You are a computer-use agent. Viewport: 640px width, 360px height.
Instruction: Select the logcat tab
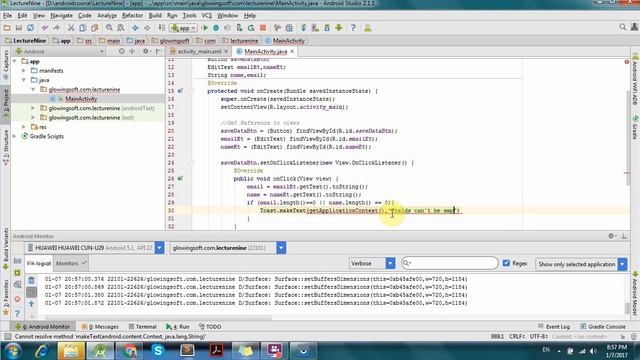click(40, 263)
